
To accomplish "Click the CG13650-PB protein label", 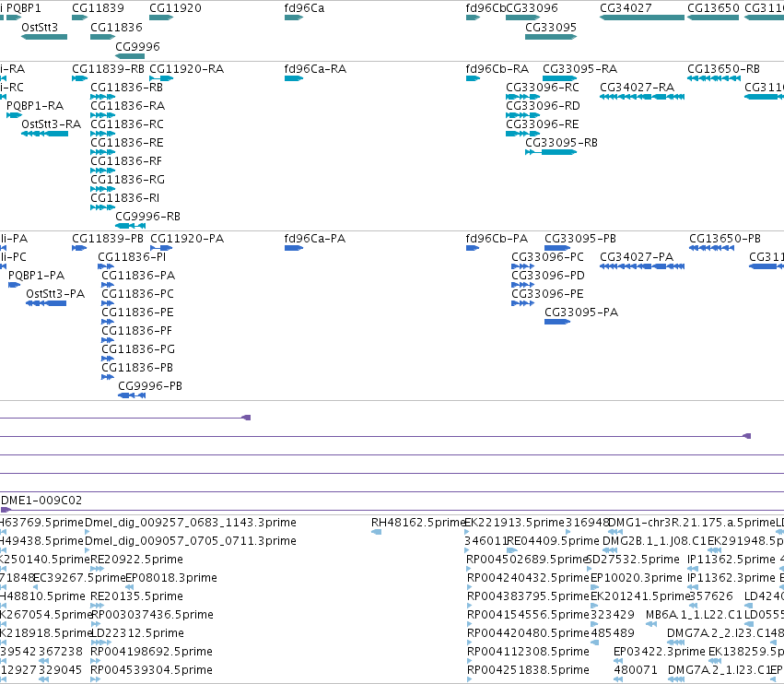I will point(725,239).
